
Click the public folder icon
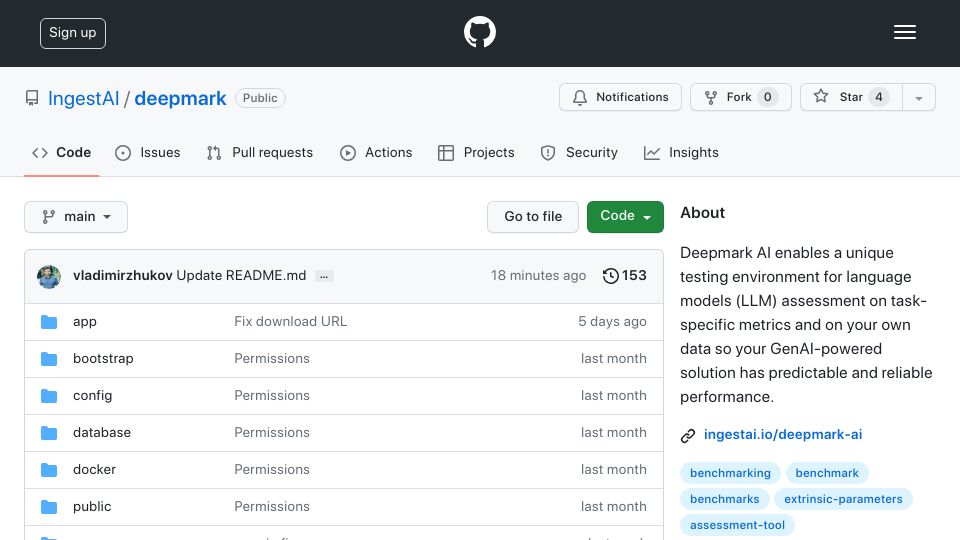click(x=49, y=507)
